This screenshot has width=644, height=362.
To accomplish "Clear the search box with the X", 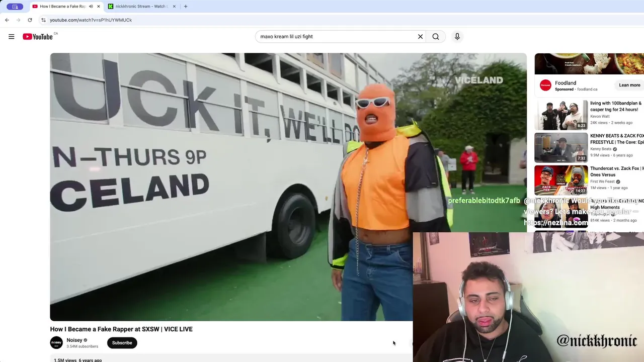I will click(x=421, y=37).
